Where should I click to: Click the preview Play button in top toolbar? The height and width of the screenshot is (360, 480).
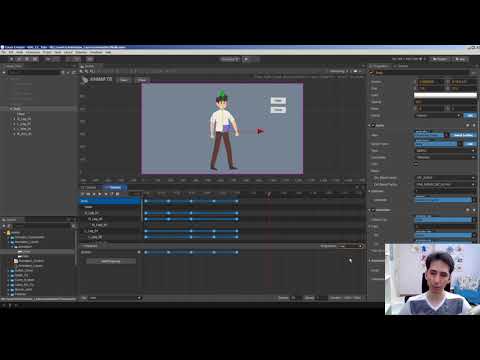(247, 59)
